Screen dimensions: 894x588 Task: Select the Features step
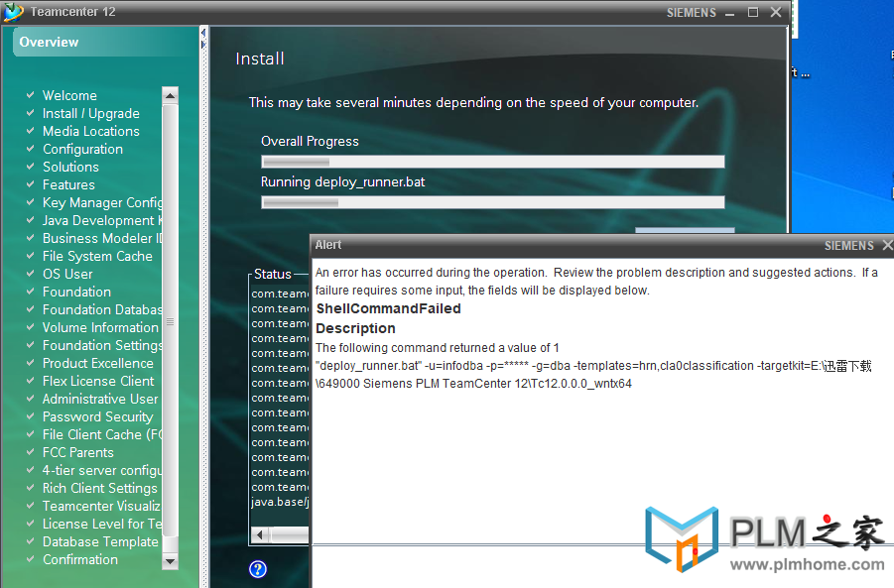[68, 184]
